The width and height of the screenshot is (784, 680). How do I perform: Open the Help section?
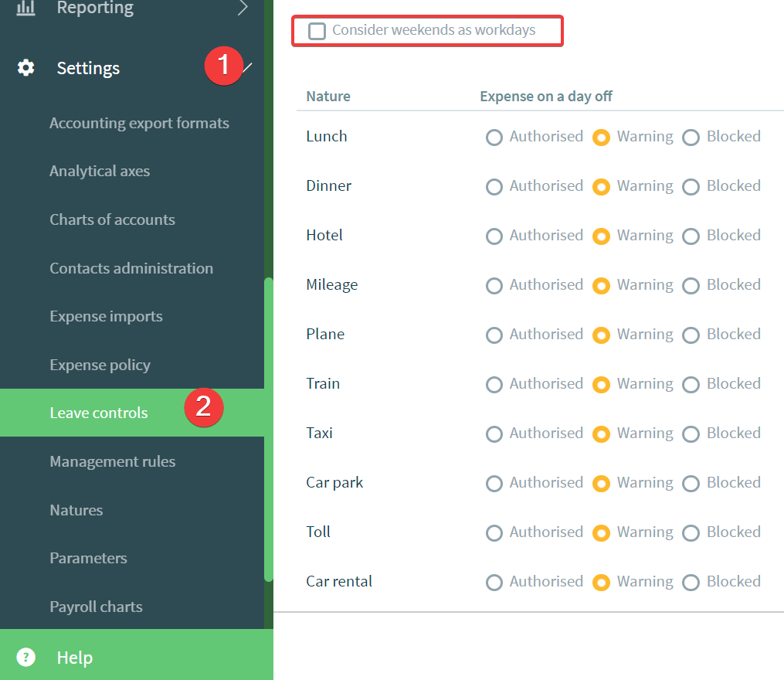pos(137,654)
